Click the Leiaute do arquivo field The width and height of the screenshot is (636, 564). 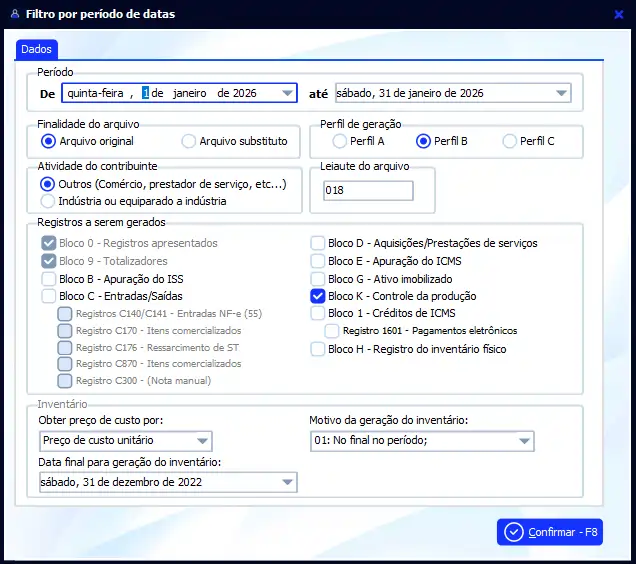tap(368, 191)
